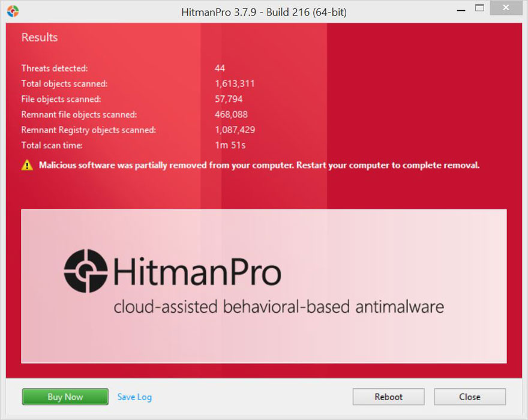Click the green Buy Now button
Screen dimensions: 528x420
pyautogui.click(x=65, y=397)
